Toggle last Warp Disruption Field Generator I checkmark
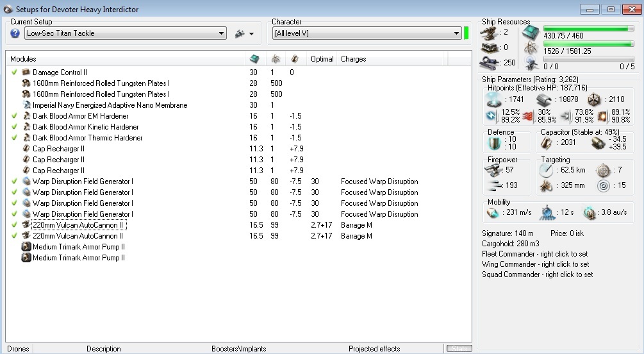This screenshot has width=644, height=354. click(14, 214)
